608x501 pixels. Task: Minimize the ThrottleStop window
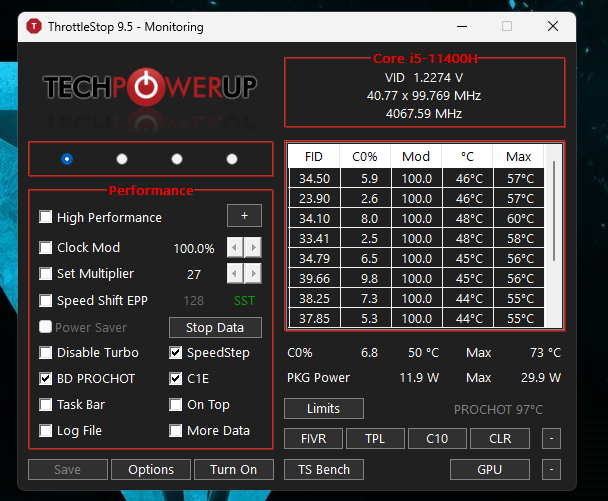point(462,26)
